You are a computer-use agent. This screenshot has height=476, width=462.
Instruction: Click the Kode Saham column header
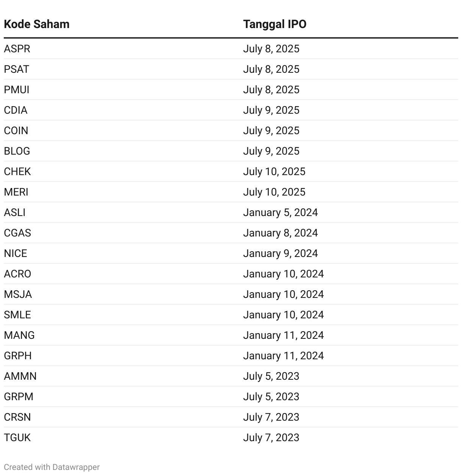tap(37, 24)
